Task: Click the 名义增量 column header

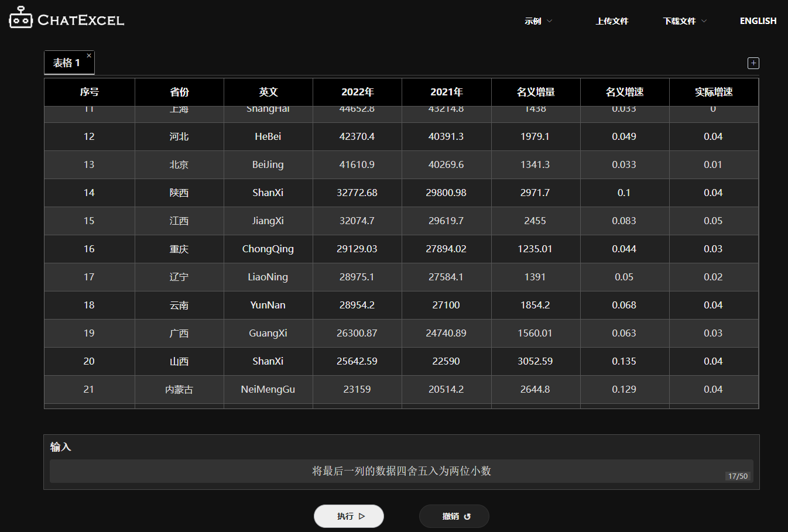Action: tap(535, 92)
